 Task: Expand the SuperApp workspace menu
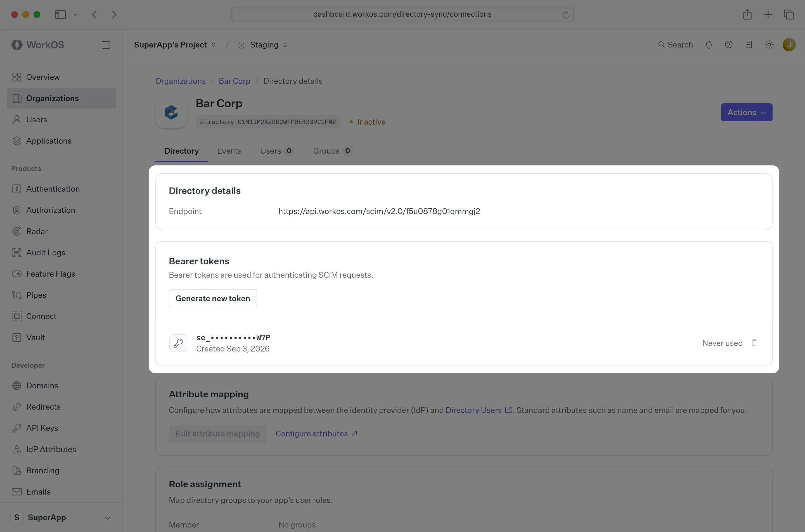61,517
